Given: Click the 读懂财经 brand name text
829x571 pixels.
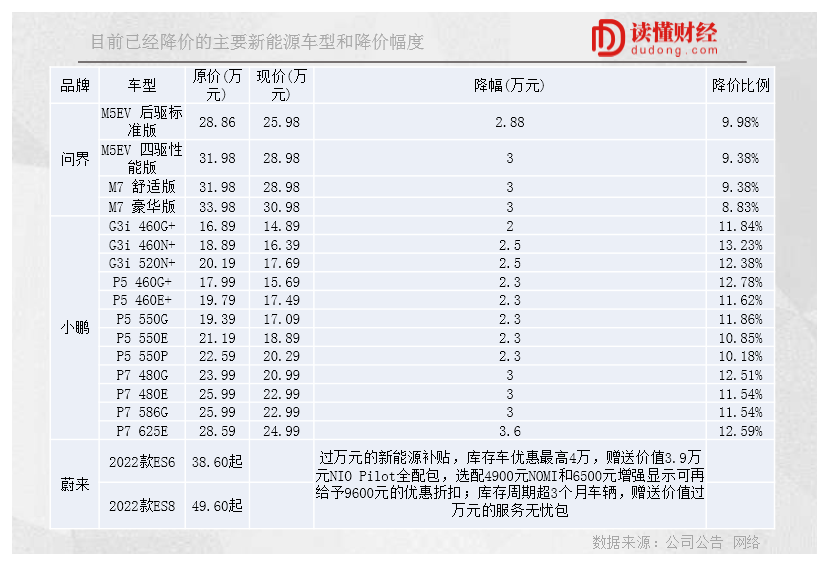Looking at the screenshot, I should pyautogui.click(x=673, y=31).
